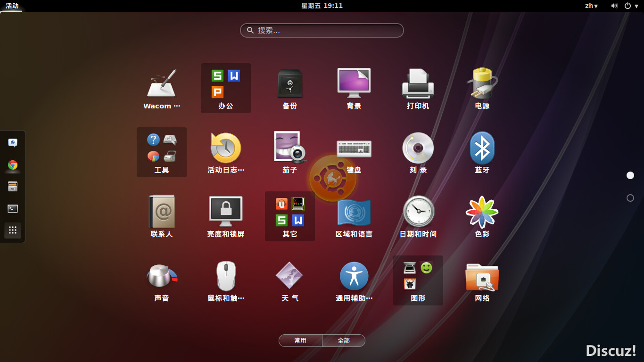Launch the 茄子 Cheese webcam app
Viewport: 644px width, 362px height.
289,148
